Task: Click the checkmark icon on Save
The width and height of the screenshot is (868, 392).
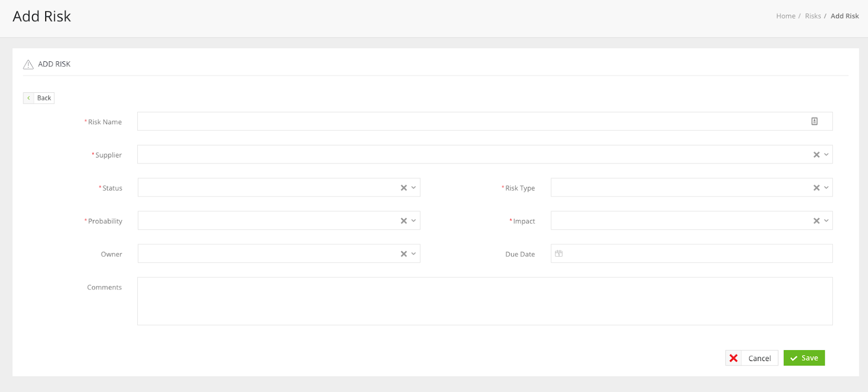Action: 794,358
